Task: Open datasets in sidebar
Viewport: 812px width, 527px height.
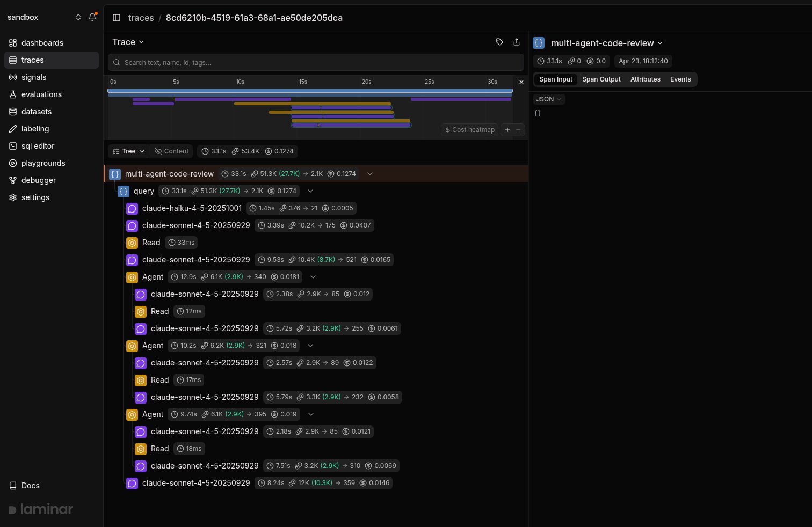Action: (52, 112)
